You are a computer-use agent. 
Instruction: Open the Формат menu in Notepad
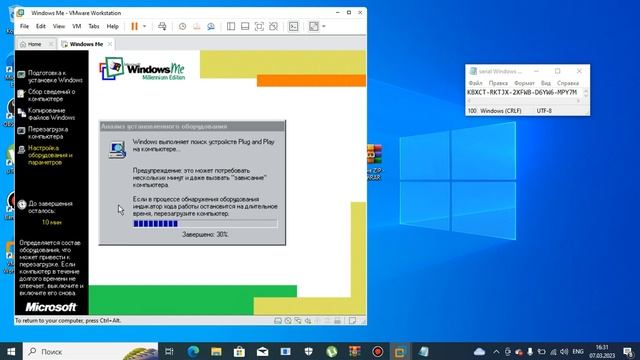tap(524, 83)
